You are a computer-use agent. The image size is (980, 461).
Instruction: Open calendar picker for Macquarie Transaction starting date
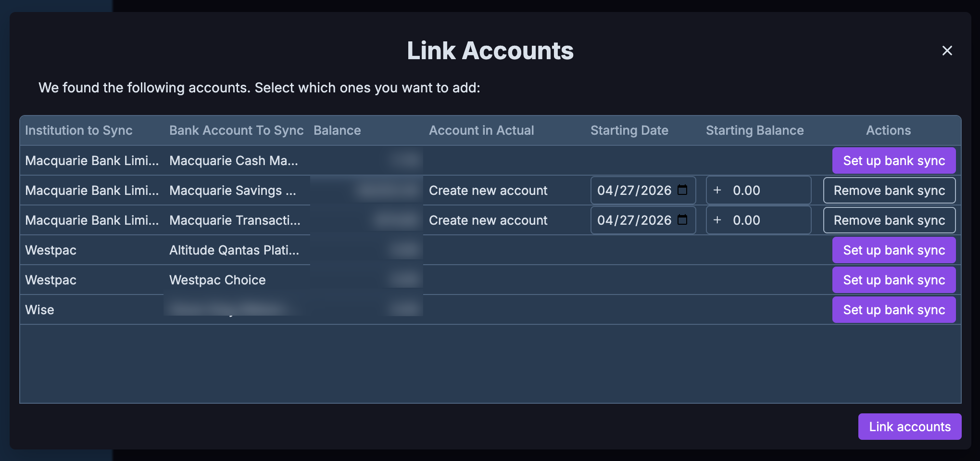tap(682, 220)
